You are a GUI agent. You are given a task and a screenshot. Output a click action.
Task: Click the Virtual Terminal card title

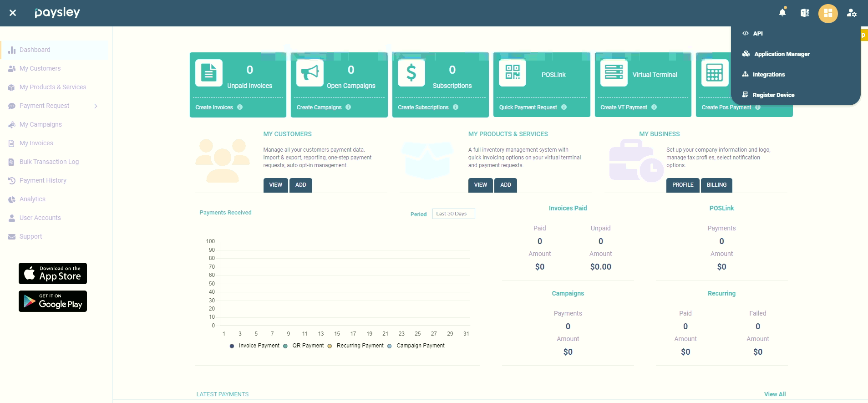click(x=655, y=75)
